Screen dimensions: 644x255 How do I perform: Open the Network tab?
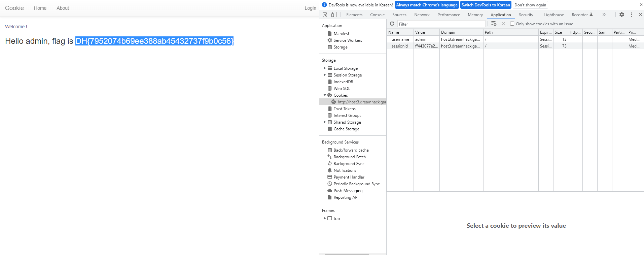click(x=422, y=14)
